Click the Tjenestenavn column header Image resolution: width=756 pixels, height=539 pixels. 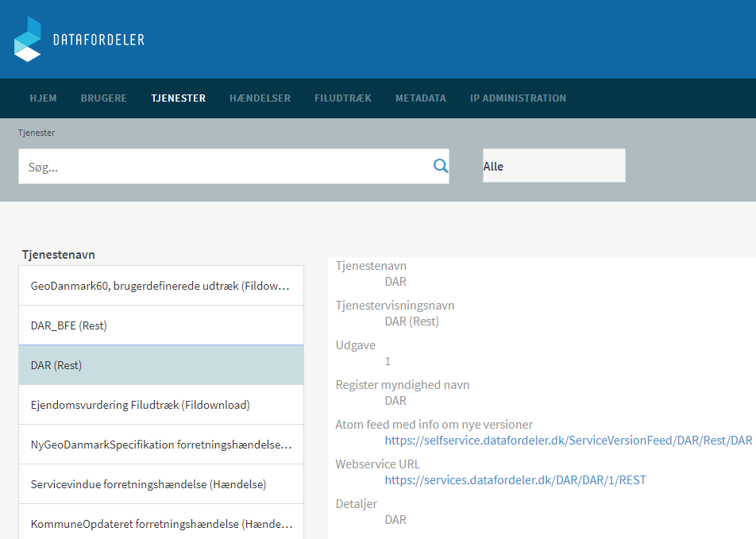(58, 255)
